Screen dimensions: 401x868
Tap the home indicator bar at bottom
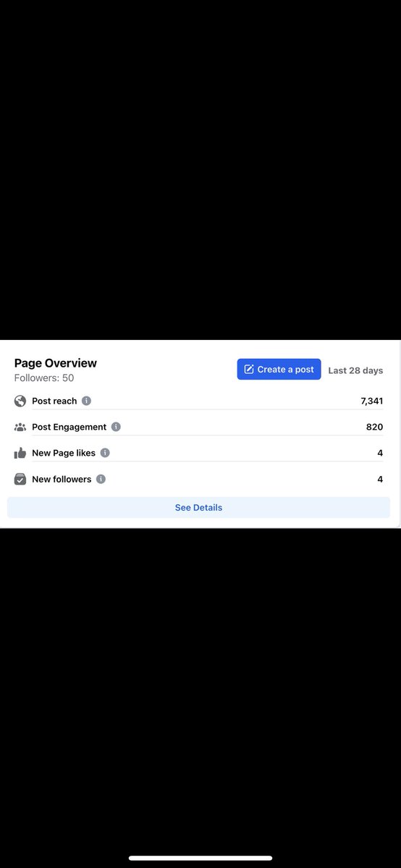pyautogui.click(x=200, y=858)
